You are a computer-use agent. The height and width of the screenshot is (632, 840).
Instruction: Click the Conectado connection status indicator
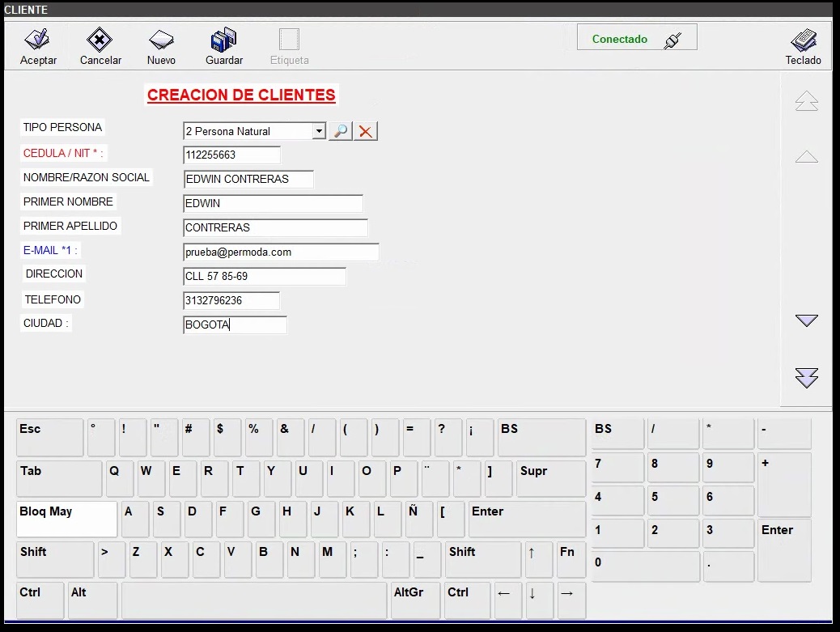[637, 38]
